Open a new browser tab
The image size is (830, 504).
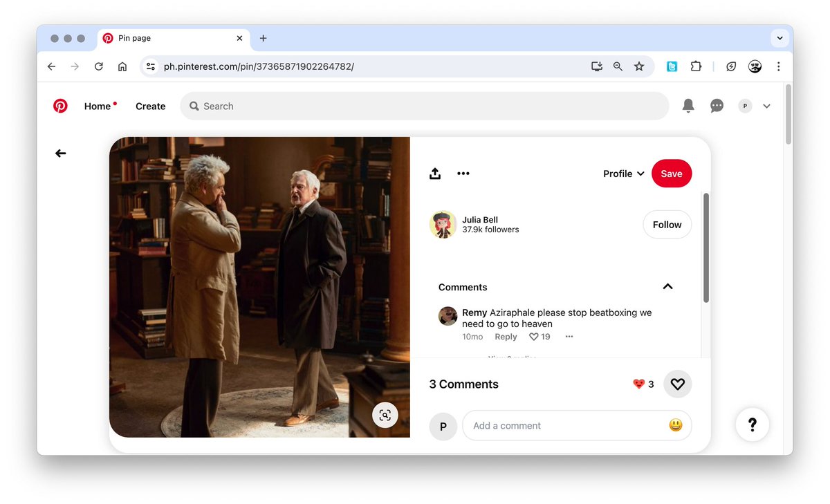coord(263,38)
